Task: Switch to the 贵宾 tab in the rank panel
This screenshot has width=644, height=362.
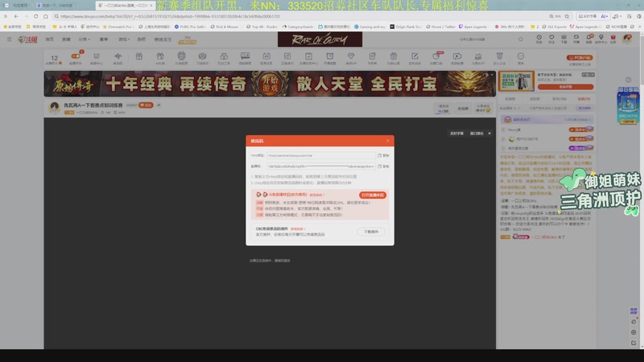Action: pos(559,99)
